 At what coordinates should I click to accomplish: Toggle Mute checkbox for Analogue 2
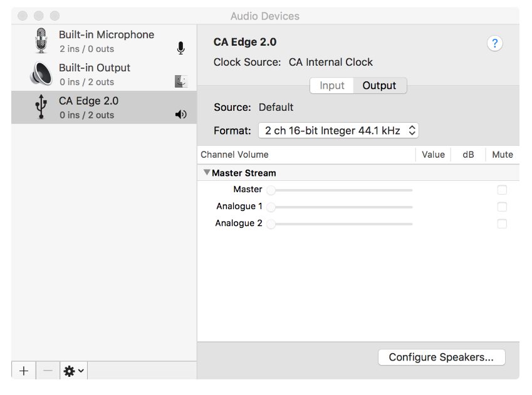tap(502, 223)
